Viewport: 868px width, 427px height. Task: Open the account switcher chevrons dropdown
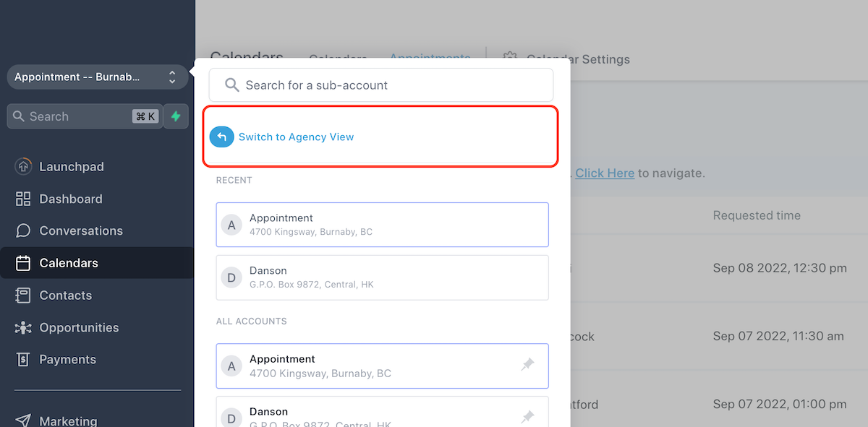[172, 77]
